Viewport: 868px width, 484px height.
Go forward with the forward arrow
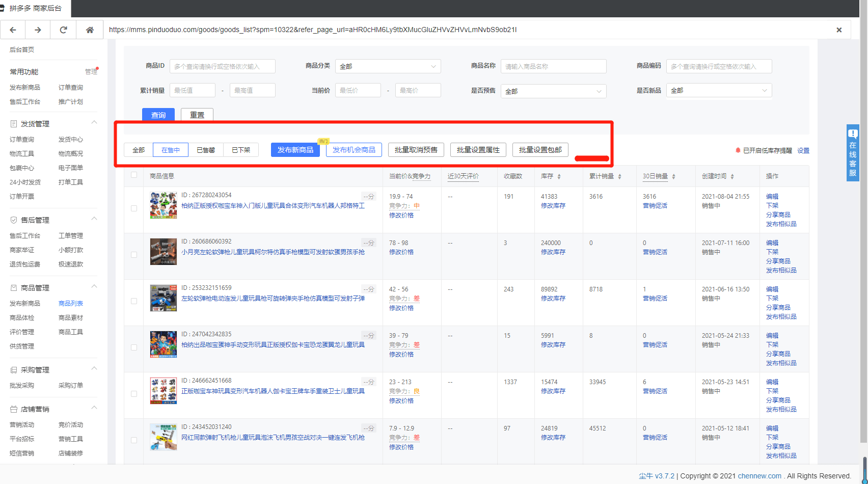click(38, 30)
